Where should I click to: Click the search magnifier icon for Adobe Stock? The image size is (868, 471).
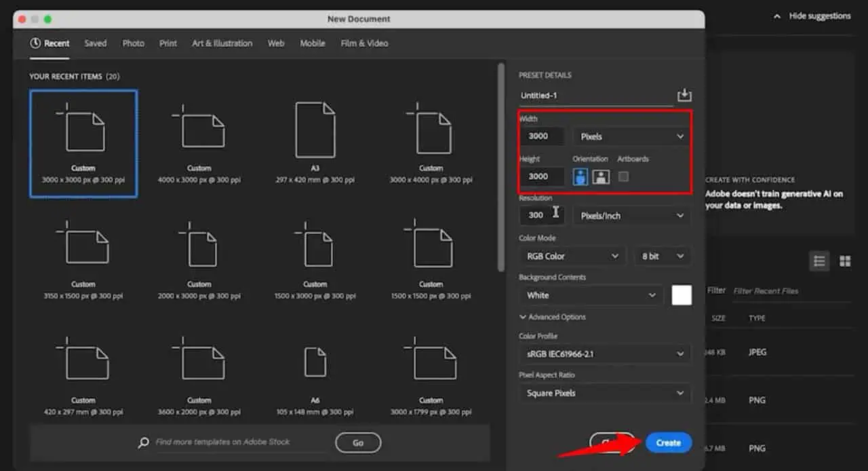[143, 442]
